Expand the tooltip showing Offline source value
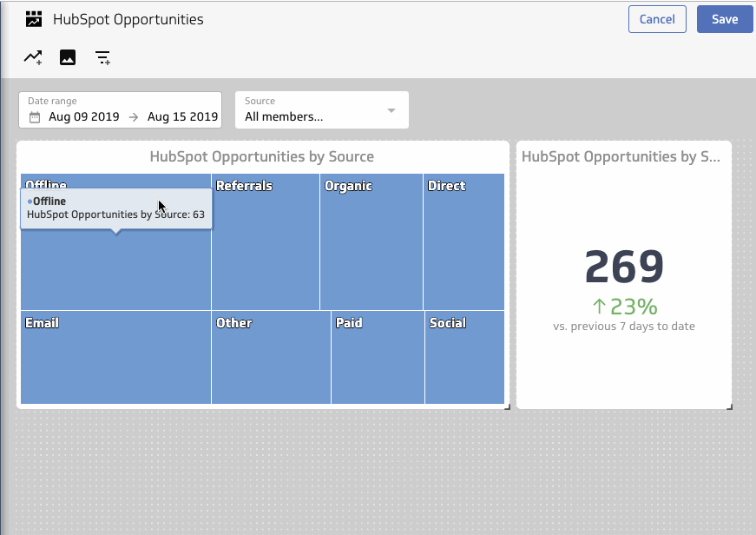 pos(116,208)
